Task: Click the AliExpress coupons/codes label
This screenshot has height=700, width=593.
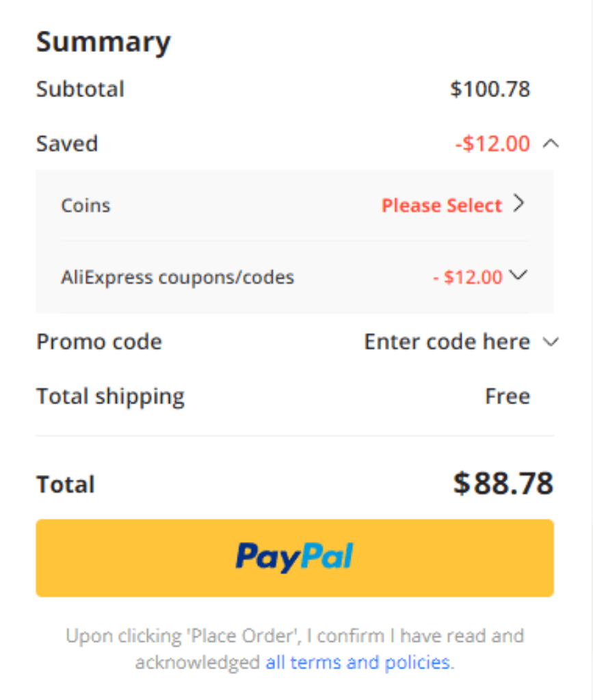Action: [x=178, y=278]
